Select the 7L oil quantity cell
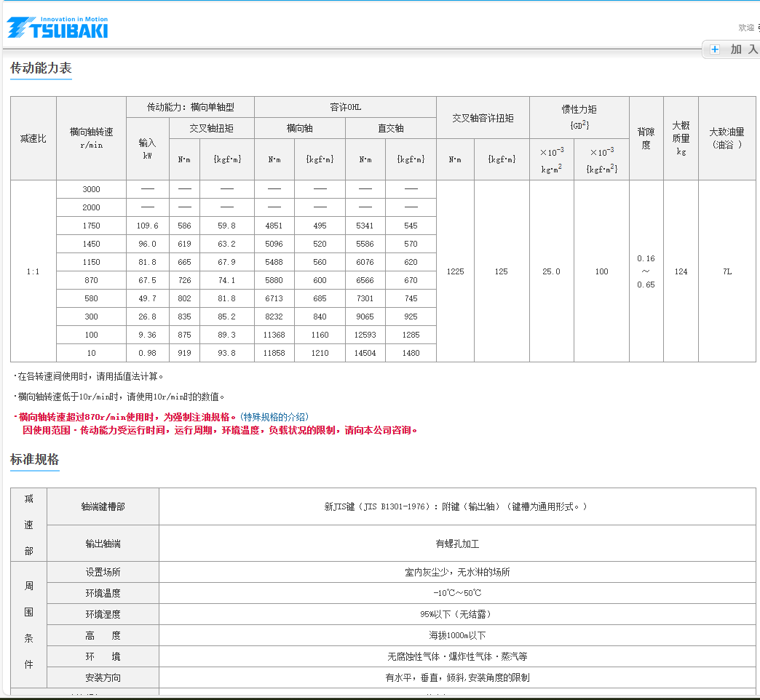Screen dimensions: 760x700 click(726, 271)
